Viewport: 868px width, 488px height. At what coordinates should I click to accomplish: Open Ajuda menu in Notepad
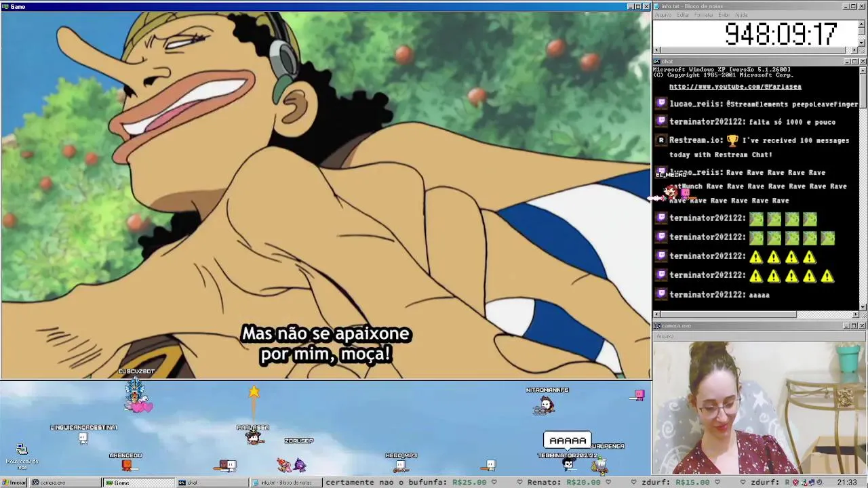coord(741,15)
